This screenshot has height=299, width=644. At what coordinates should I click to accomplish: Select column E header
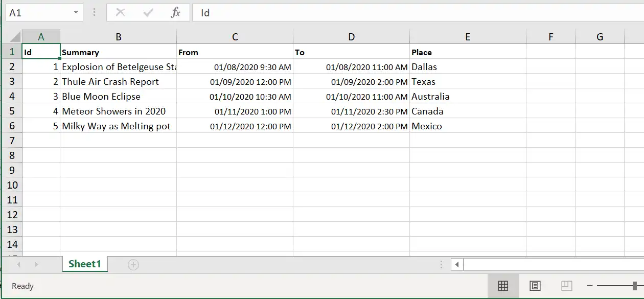pos(468,37)
